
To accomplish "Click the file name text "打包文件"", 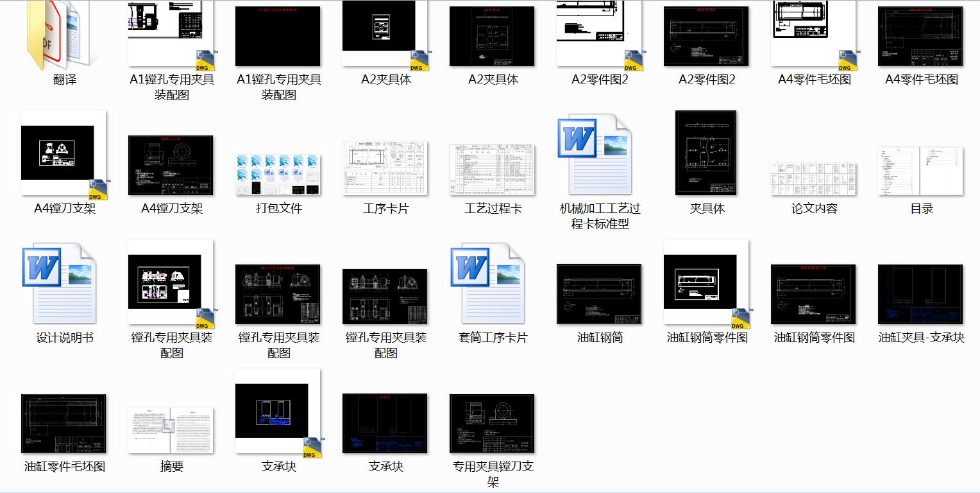I will 278,209.
